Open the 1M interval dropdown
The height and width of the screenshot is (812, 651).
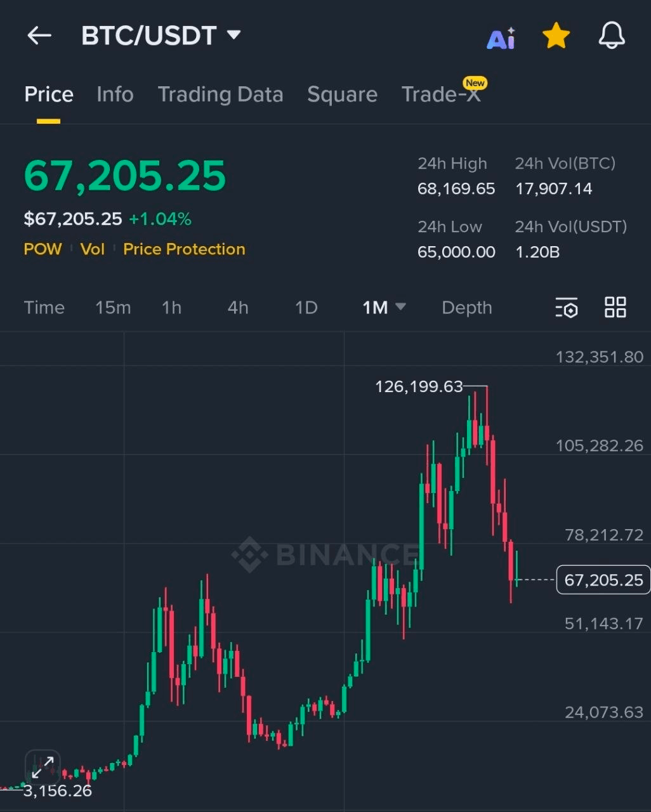click(x=383, y=308)
